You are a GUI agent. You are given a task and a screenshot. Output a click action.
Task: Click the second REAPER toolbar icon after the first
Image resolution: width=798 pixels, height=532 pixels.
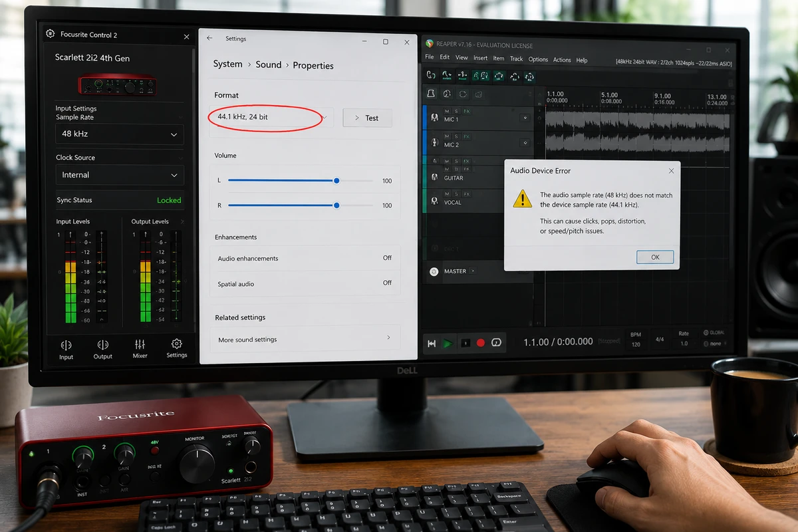(447, 76)
